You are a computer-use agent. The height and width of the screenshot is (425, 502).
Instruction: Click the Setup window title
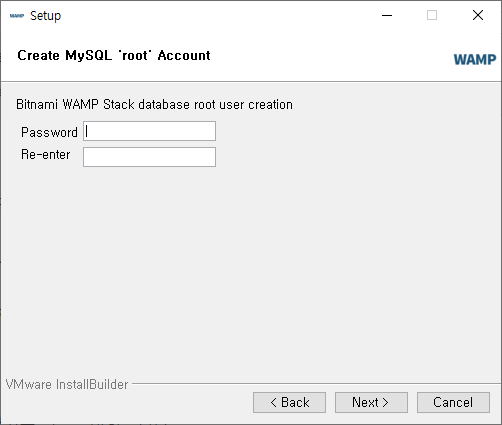click(46, 16)
